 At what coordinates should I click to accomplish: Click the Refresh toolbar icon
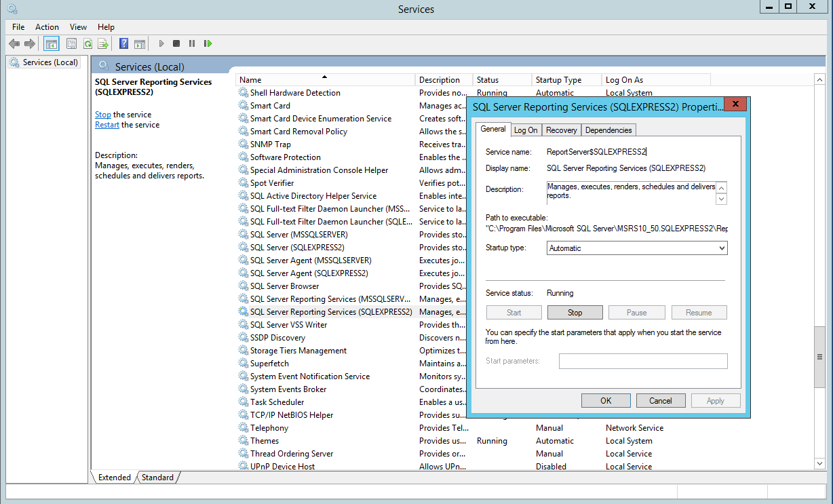click(88, 43)
